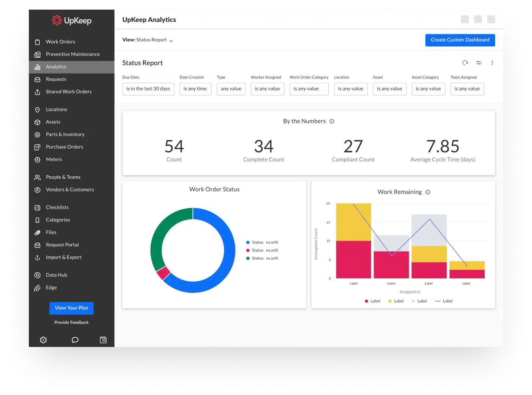Open the filter sliders icon
This screenshot has width=532, height=395.
479,63
